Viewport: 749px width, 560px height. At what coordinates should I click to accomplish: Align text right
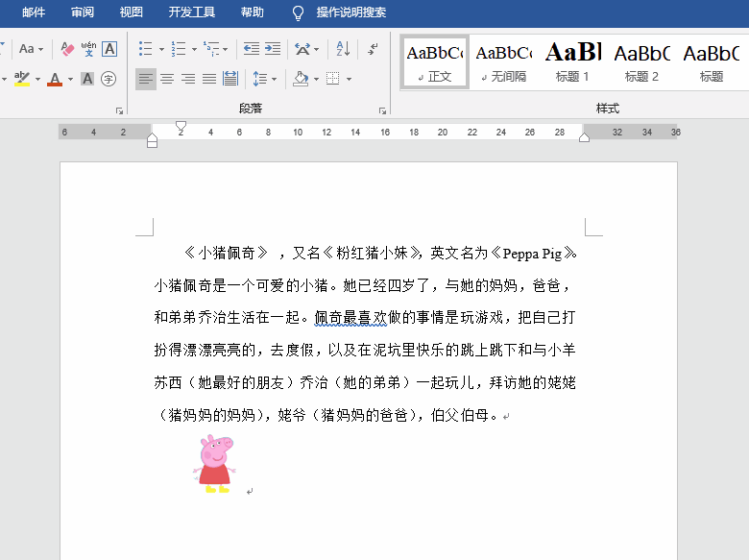(x=188, y=79)
